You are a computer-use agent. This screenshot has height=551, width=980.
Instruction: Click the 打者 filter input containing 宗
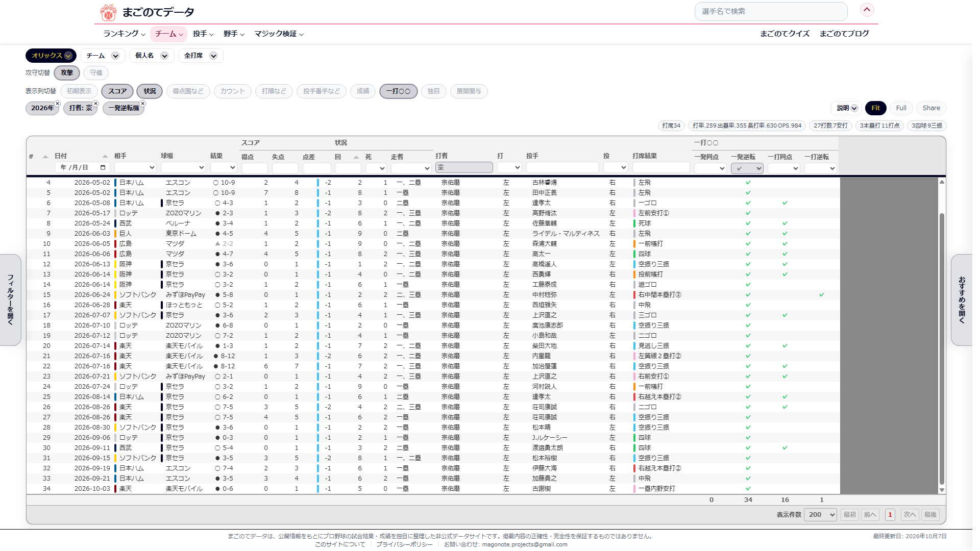464,167
